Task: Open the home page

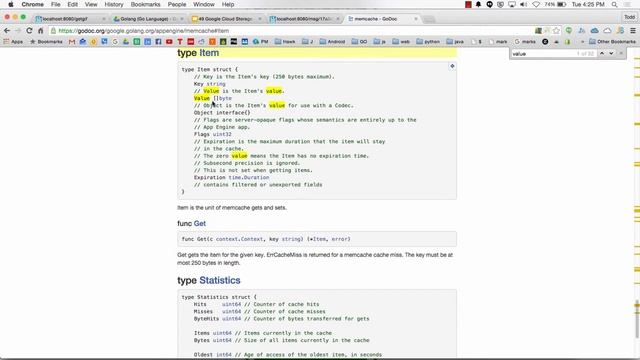Action: pyautogui.click(x=40, y=31)
